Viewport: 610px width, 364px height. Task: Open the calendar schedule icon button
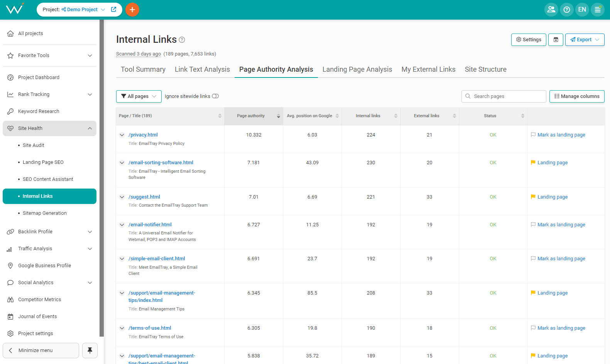(x=556, y=40)
